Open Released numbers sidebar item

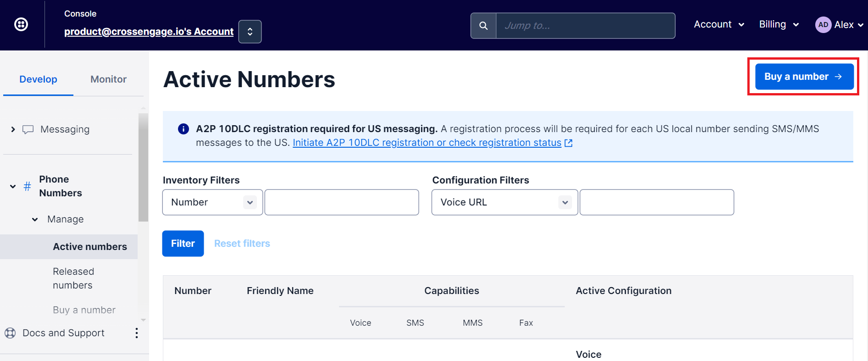tap(73, 278)
